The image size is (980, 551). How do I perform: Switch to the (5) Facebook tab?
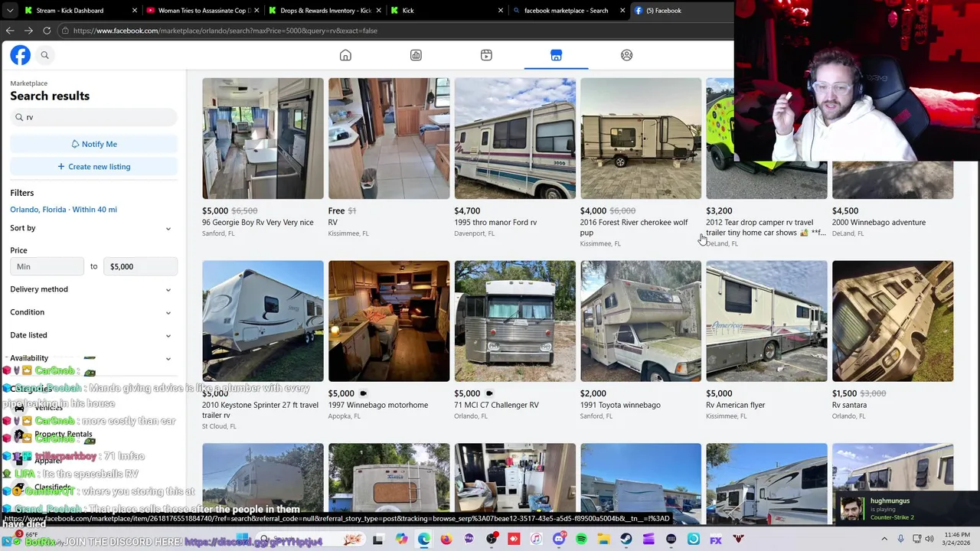coord(681,11)
